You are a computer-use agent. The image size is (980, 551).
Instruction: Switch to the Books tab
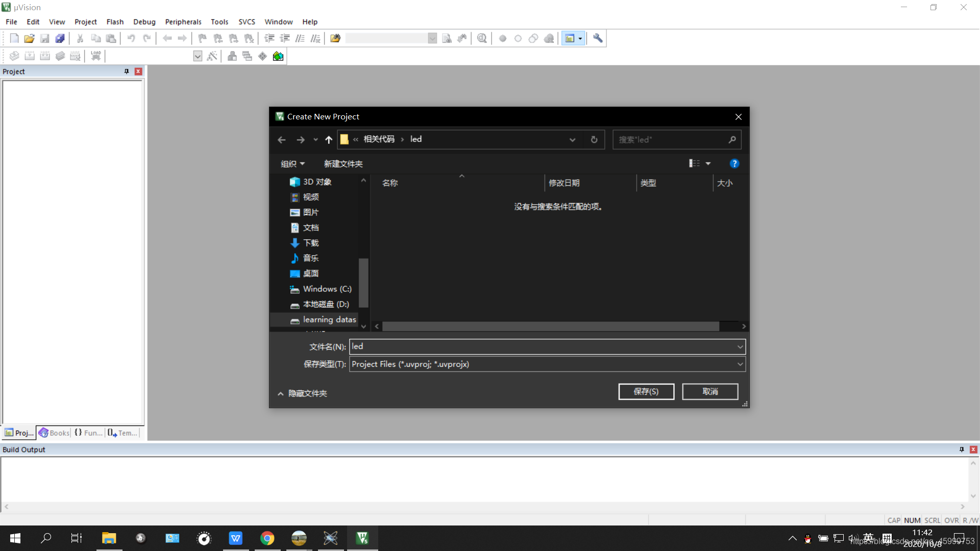point(55,433)
